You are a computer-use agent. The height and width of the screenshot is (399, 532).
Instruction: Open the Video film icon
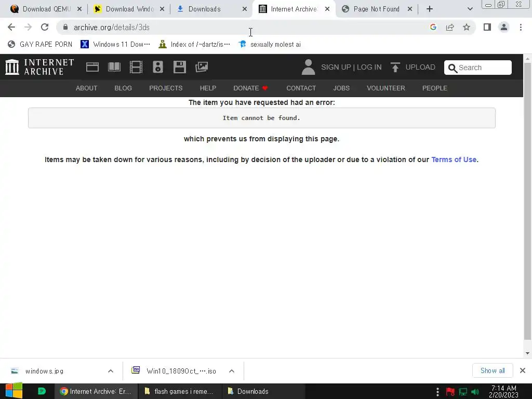136,67
